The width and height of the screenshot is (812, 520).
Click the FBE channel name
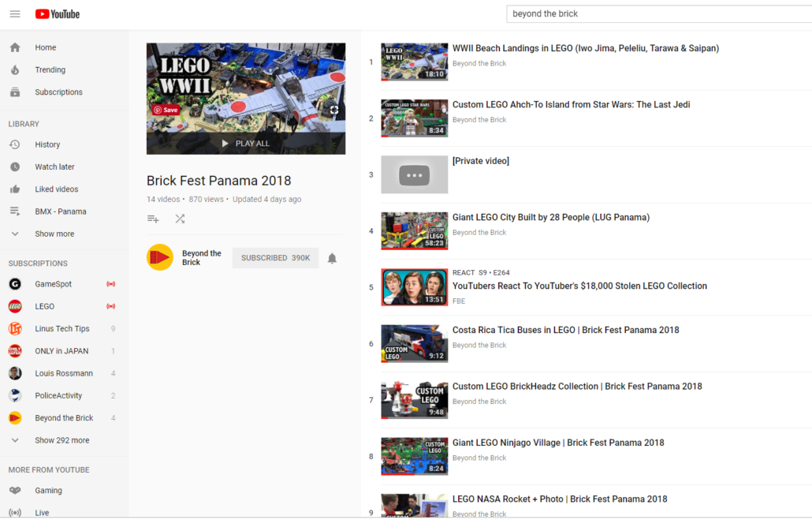tap(459, 301)
